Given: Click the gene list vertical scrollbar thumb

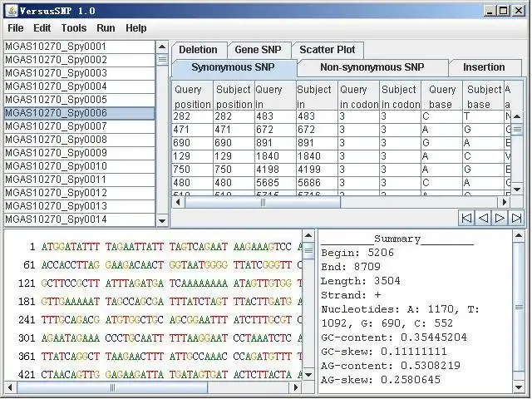Looking at the screenshot, I should pos(162,59).
